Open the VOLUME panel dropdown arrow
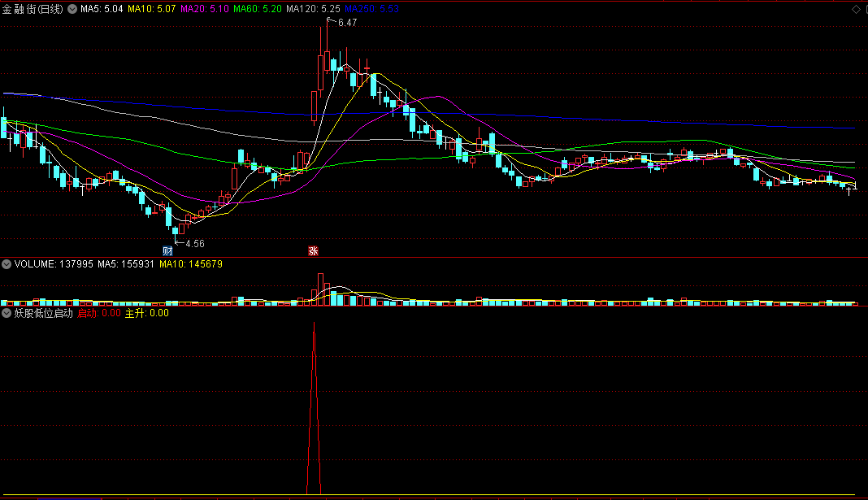The height and width of the screenshot is (500, 868). click(x=7, y=264)
